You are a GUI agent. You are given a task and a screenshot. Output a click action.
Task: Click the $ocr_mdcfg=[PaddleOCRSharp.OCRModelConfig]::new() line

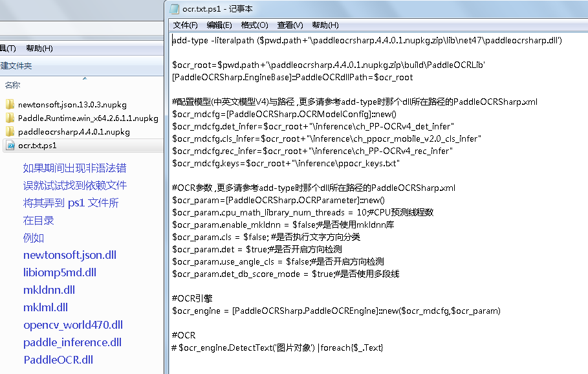coord(284,114)
